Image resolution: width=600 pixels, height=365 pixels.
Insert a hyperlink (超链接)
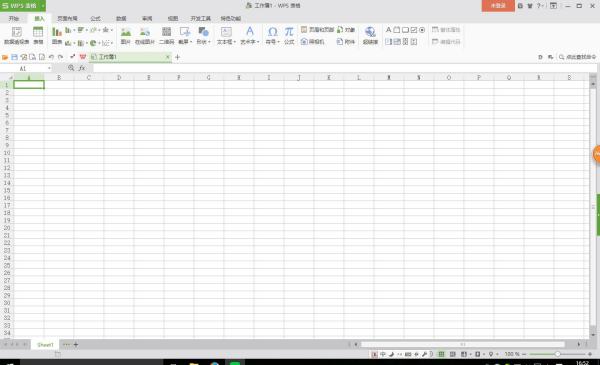(x=370, y=35)
